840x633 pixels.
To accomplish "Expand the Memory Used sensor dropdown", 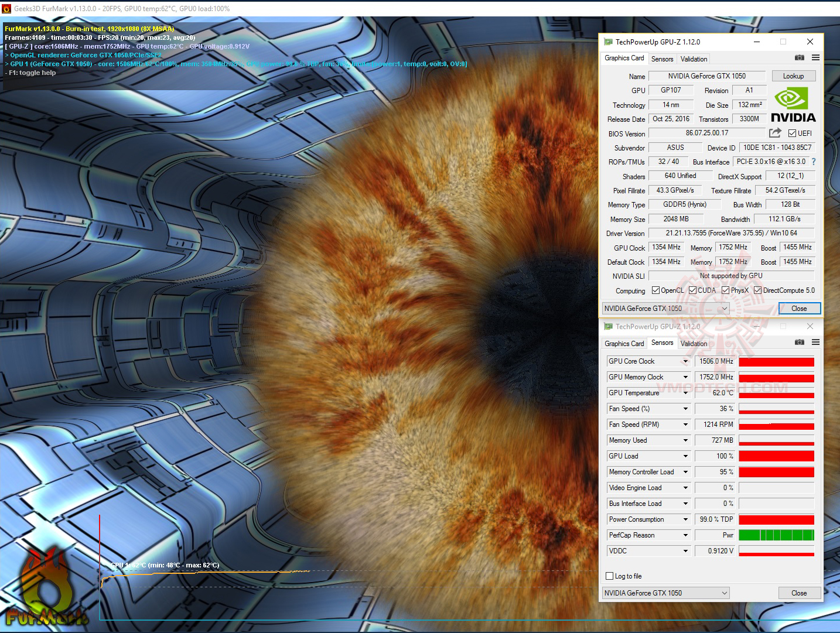I will [x=685, y=440].
